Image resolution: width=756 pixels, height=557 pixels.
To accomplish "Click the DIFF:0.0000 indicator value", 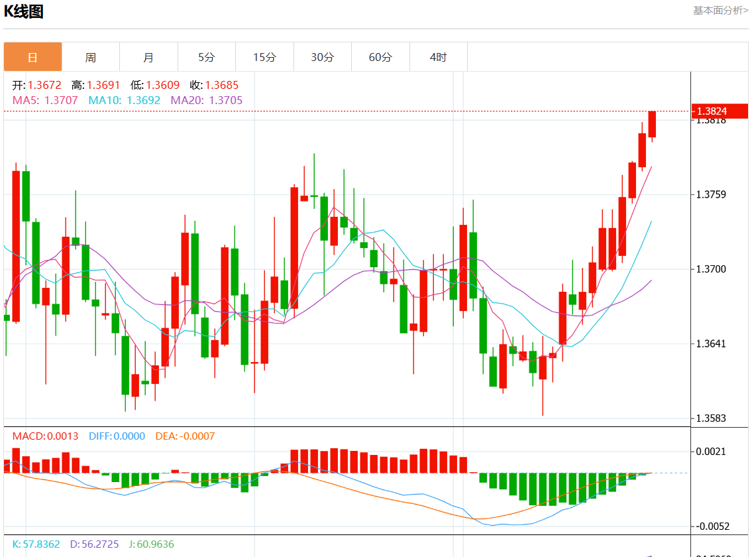I will pos(117,436).
